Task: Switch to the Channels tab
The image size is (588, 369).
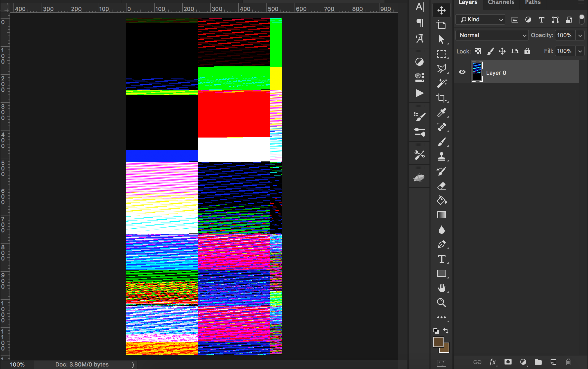Action: 501,2
